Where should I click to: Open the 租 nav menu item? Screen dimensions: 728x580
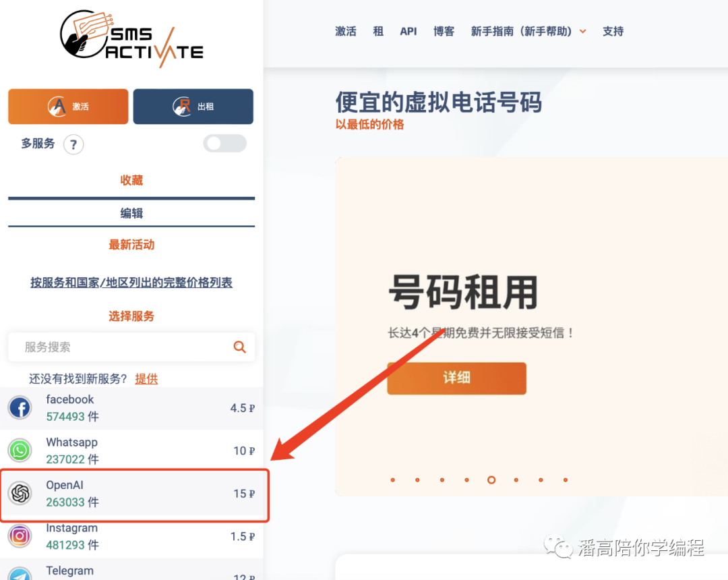378,32
